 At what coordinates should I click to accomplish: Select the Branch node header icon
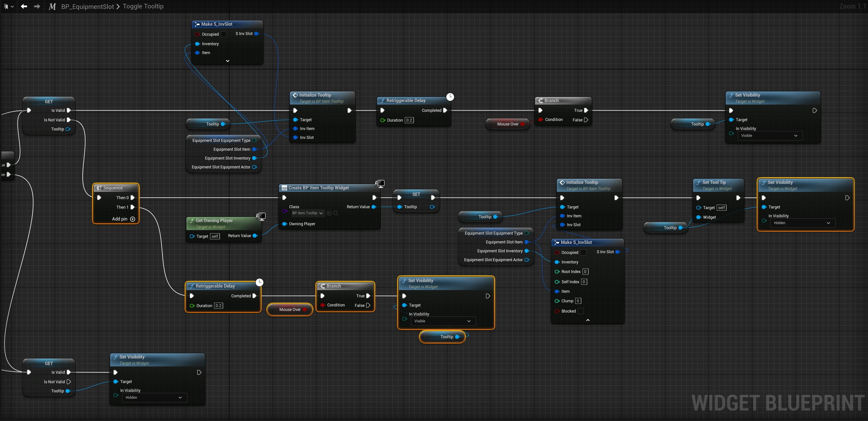pos(540,100)
